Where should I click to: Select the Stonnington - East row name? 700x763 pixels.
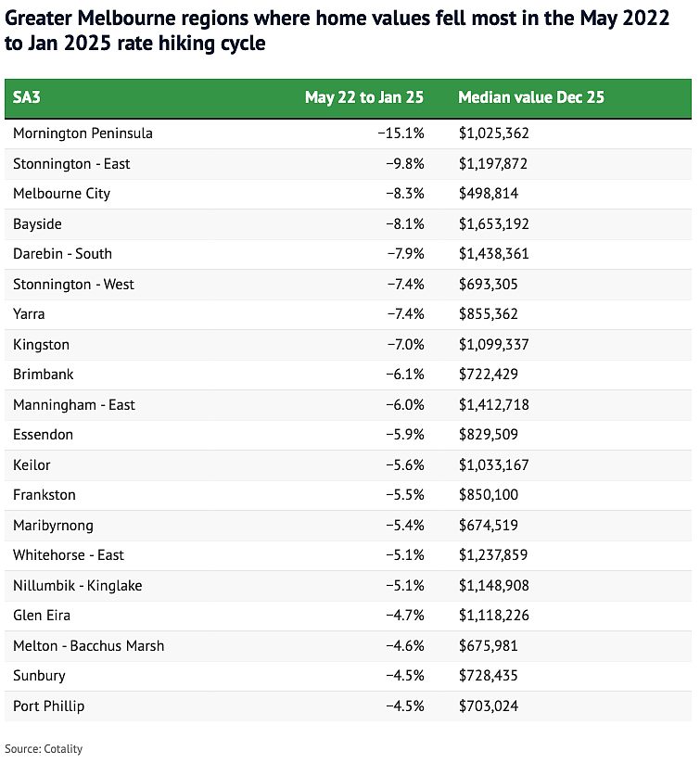[x=71, y=164]
